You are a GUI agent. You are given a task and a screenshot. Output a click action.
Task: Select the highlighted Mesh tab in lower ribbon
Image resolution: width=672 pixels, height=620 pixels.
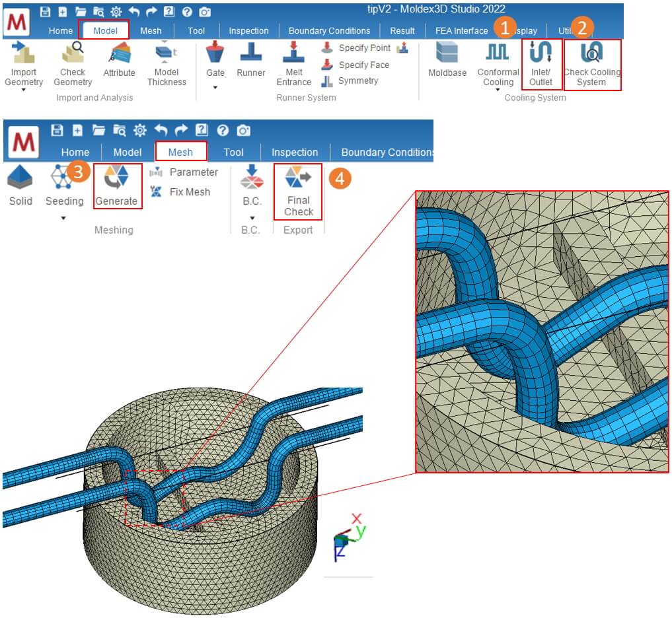tap(181, 152)
